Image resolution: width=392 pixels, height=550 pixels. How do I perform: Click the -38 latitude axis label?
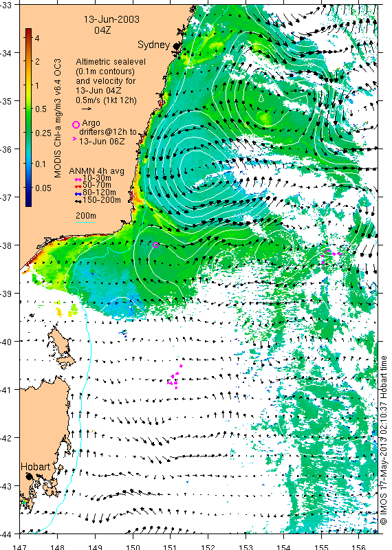(x=6, y=245)
